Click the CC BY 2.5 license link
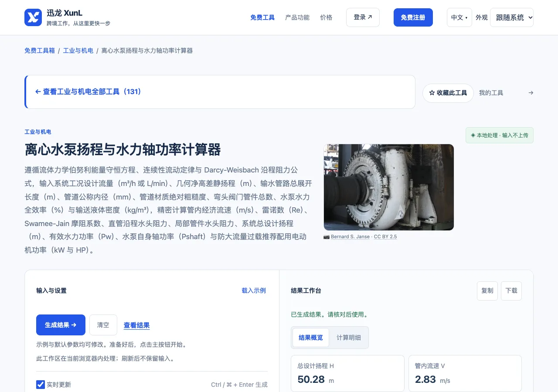 pyautogui.click(x=385, y=237)
